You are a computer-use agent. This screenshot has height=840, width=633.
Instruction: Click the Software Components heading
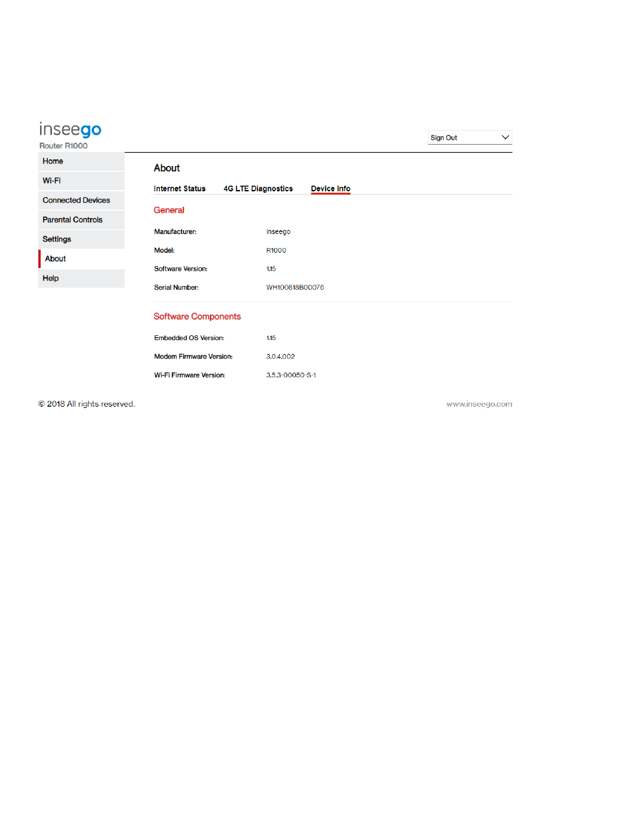pos(197,317)
